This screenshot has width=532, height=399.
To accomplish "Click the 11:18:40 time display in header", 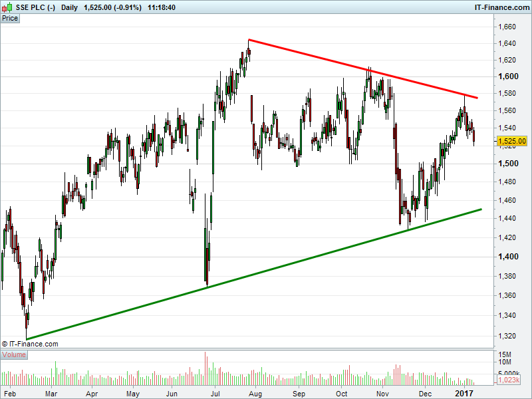I will click(x=162, y=7).
